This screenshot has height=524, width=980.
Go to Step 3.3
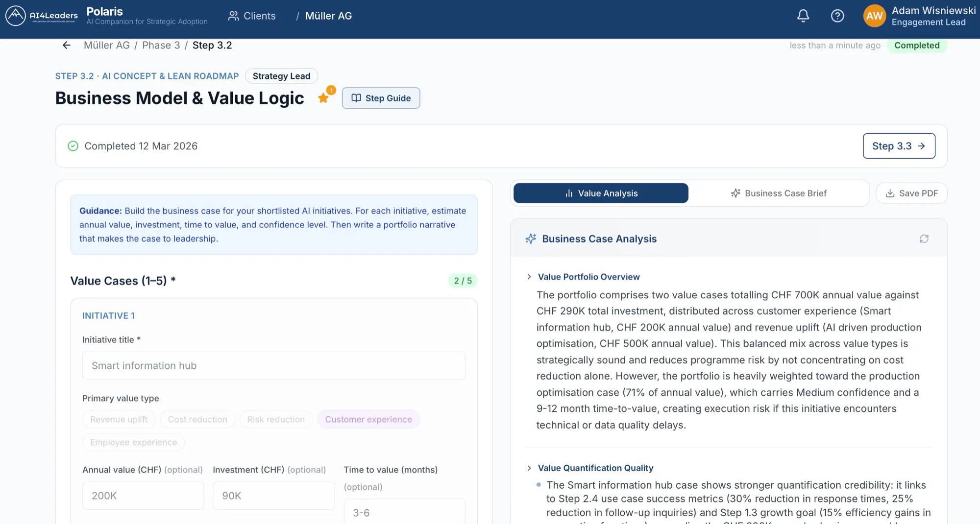(899, 146)
